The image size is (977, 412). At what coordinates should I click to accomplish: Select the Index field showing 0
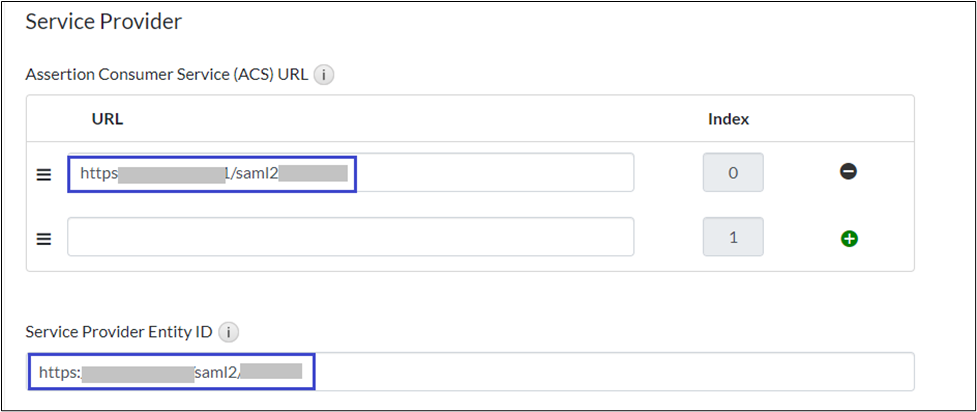click(x=733, y=173)
